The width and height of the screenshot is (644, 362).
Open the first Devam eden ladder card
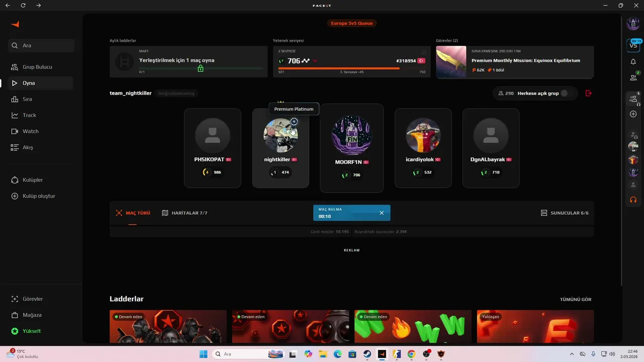(168, 326)
